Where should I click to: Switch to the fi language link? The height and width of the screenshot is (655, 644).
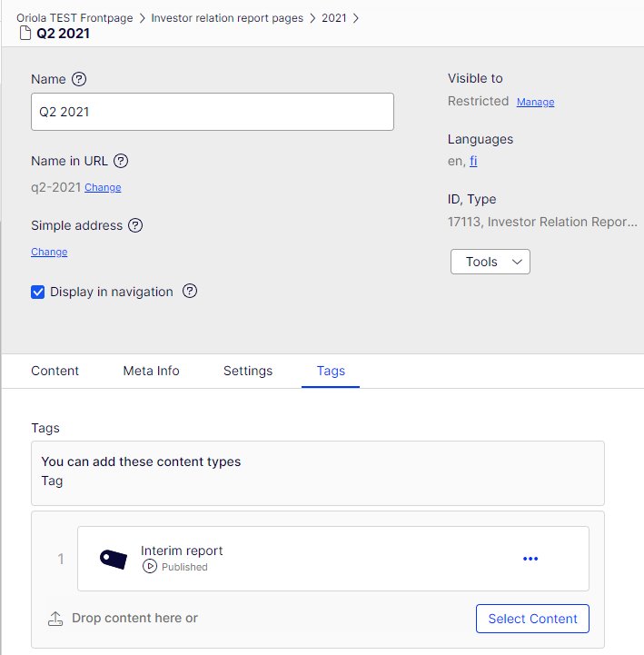click(473, 161)
